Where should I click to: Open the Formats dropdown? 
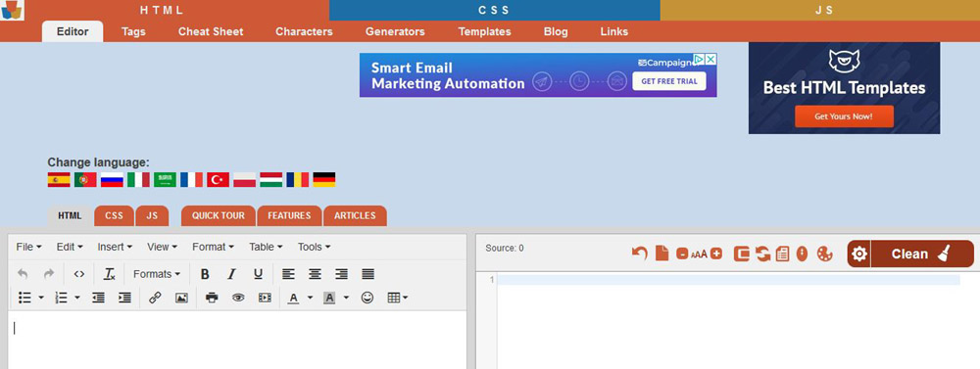(157, 274)
